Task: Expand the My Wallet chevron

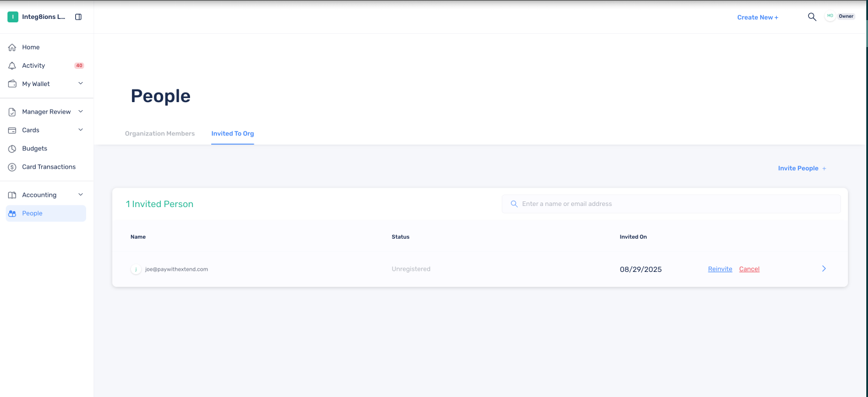Action: click(x=80, y=83)
